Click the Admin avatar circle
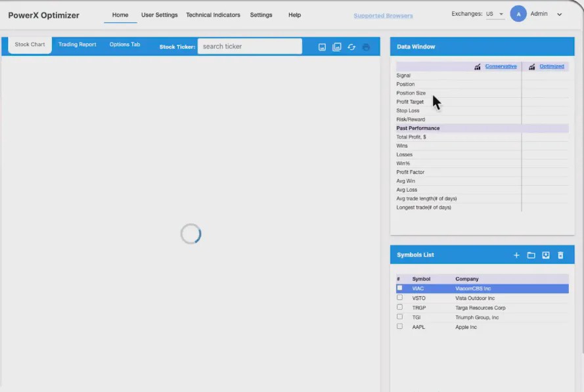The image size is (584, 392). (x=518, y=14)
